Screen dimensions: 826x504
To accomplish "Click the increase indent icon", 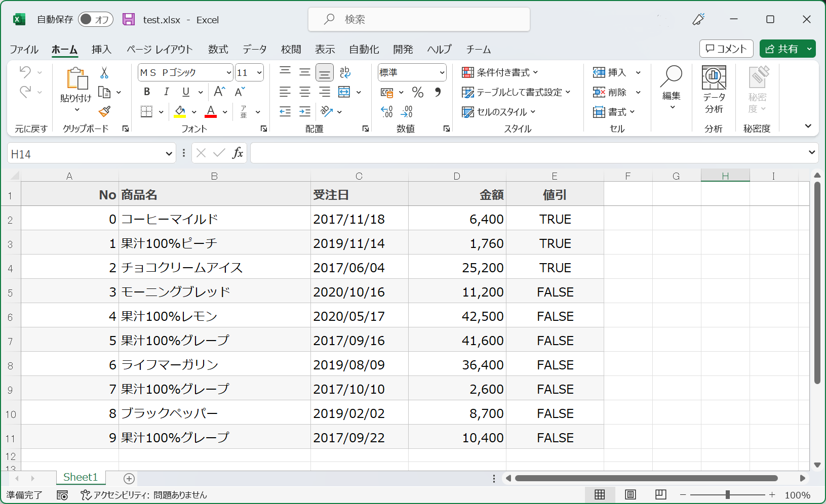I will tap(304, 111).
